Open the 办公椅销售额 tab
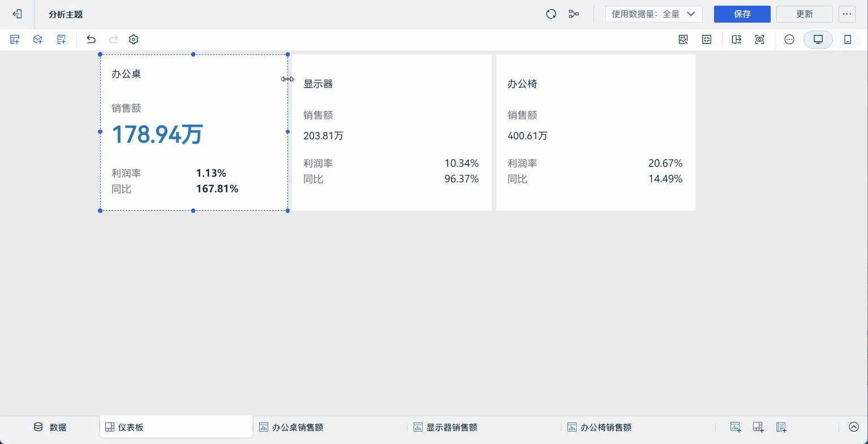 (x=600, y=427)
